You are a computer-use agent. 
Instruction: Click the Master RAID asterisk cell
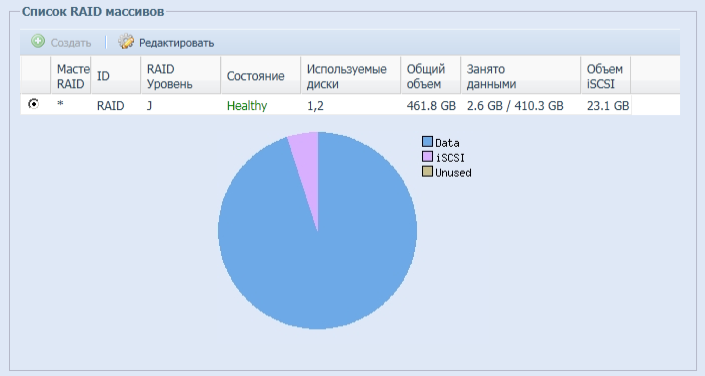coord(60,105)
